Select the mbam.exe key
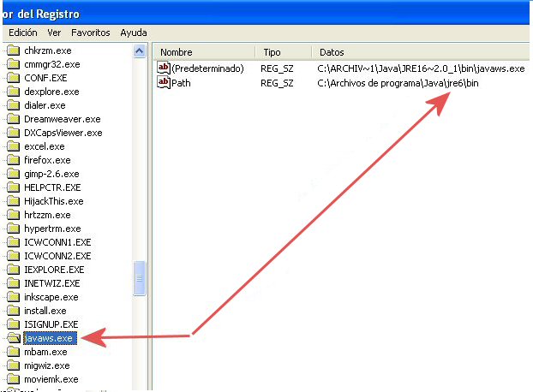The height and width of the screenshot is (392, 533). 45,352
